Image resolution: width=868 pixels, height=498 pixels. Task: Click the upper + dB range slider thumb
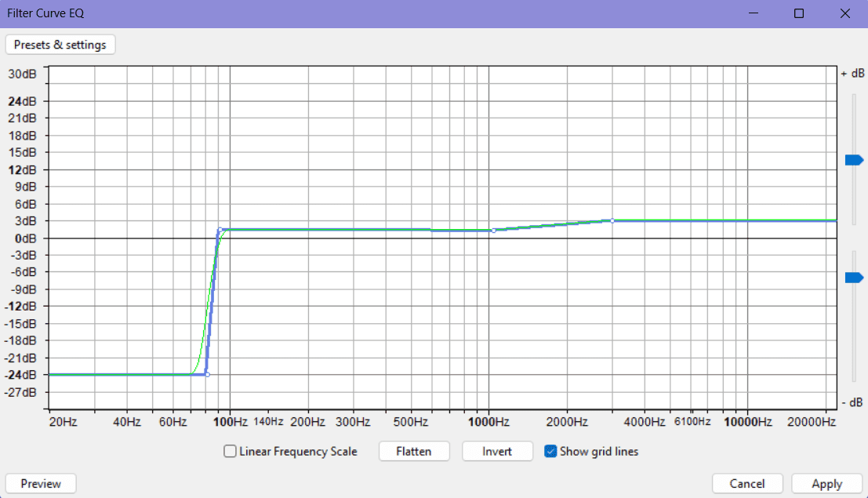click(x=854, y=160)
